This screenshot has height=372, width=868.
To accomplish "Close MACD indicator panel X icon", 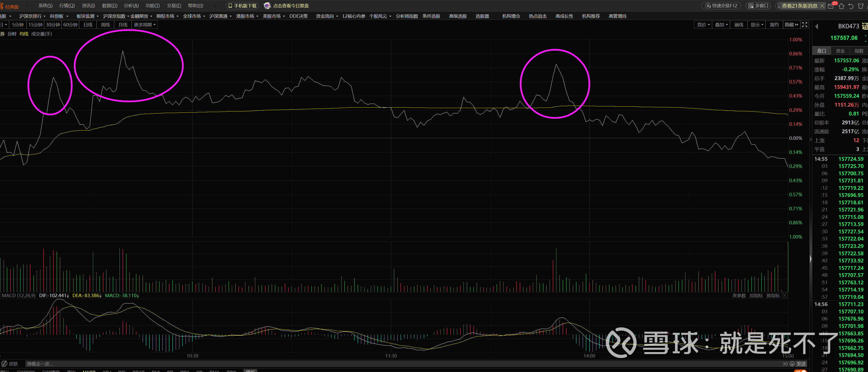I will (x=785, y=295).
